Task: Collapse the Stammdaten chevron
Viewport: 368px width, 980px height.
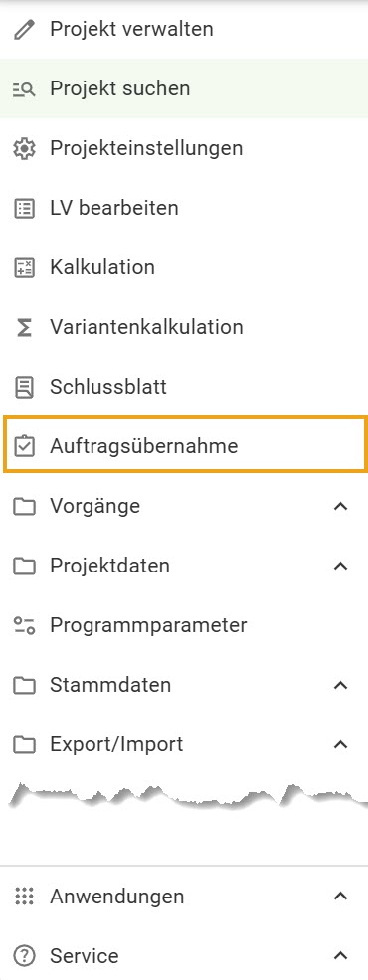Action: (x=340, y=685)
